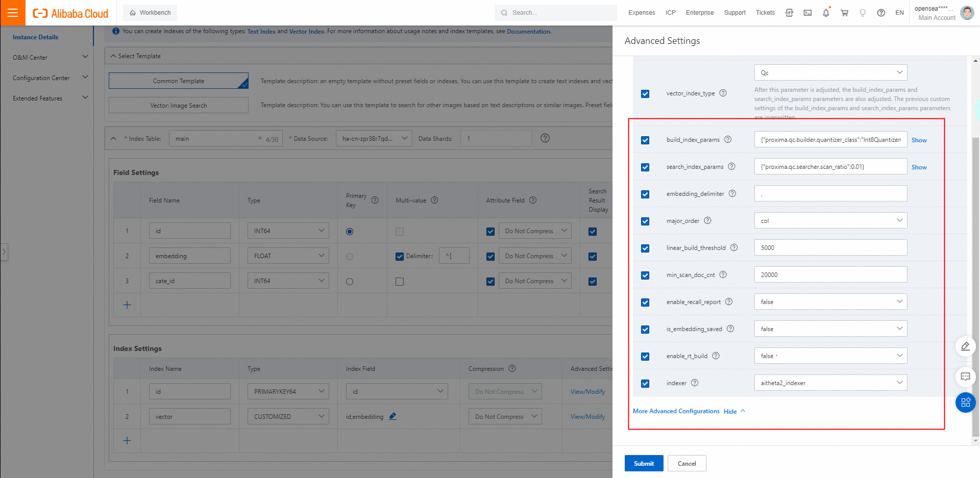Submit the advanced settings
Screen dimensions: 980x478
[644, 463]
